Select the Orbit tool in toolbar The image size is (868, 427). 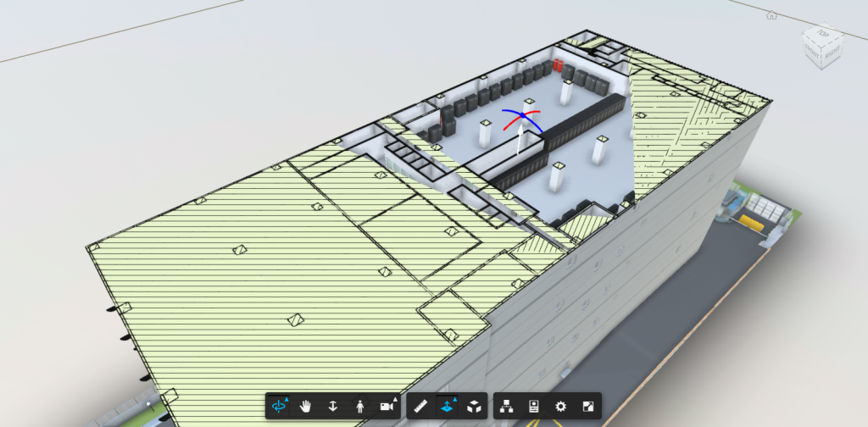point(278,407)
